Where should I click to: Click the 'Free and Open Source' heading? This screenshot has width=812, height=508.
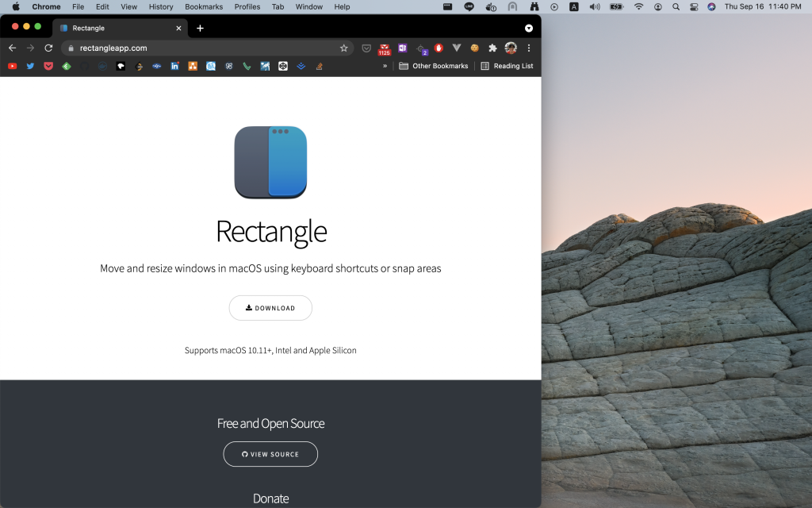pos(271,424)
